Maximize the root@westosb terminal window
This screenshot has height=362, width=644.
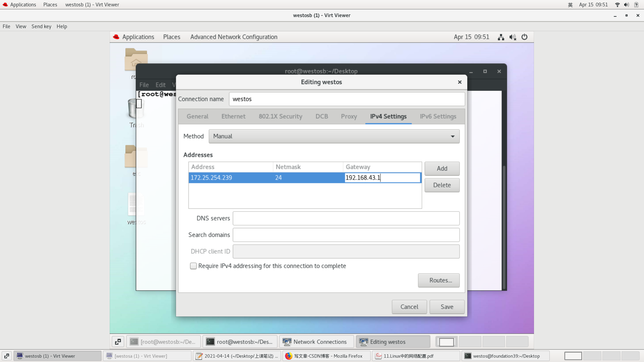coord(485,71)
